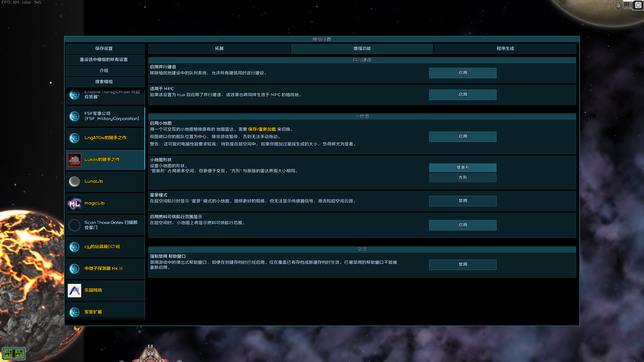This screenshot has width=644, height=362.
Task: Click the LunaLib moon icon
Action: [74, 182]
